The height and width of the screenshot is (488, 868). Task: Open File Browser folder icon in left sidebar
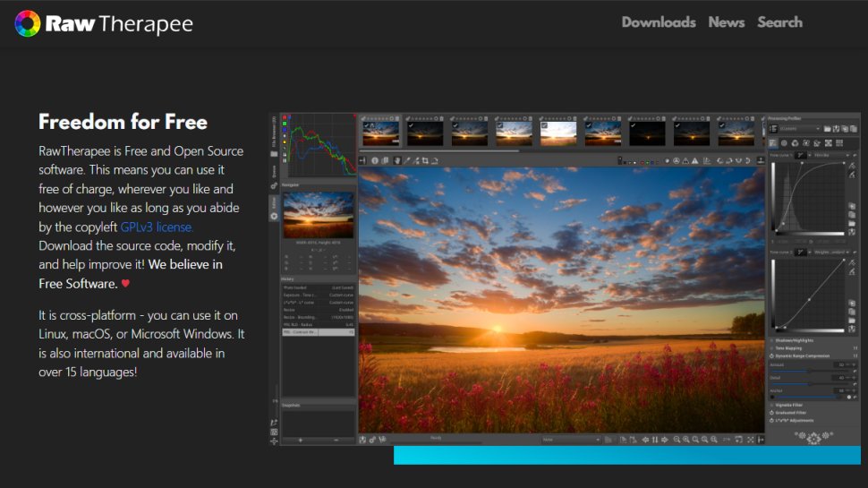[x=274, y=154]
